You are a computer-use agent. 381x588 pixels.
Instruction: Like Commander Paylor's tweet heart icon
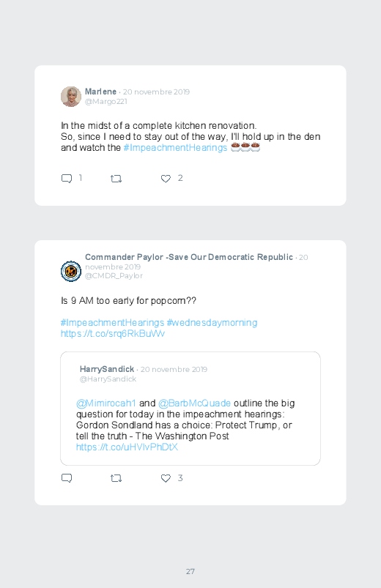coord(166,478)
